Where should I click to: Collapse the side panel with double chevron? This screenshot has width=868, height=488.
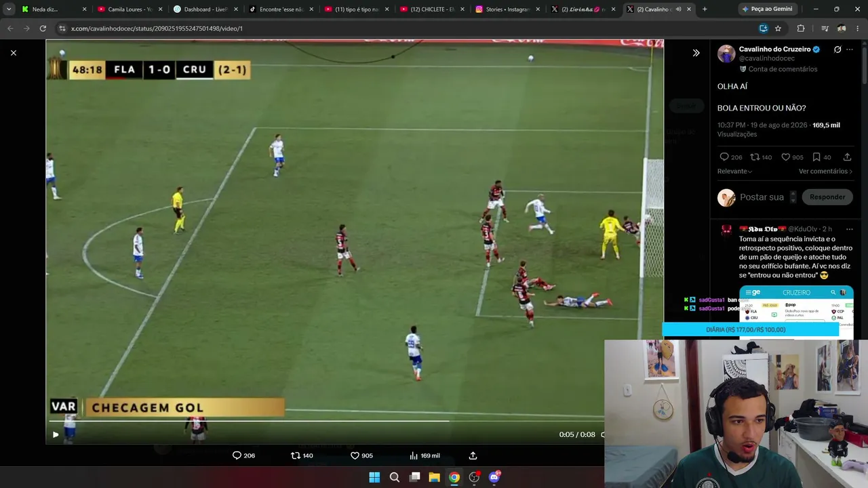pyautogui.click(x=696, y=53)
